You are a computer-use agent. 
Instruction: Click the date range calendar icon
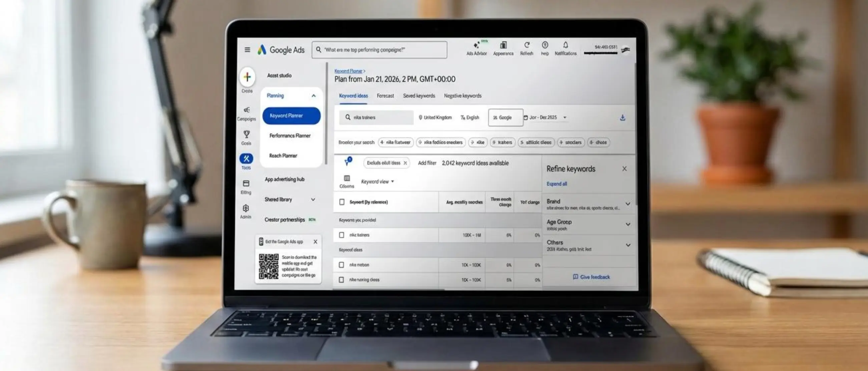click(x=525, y=117)
